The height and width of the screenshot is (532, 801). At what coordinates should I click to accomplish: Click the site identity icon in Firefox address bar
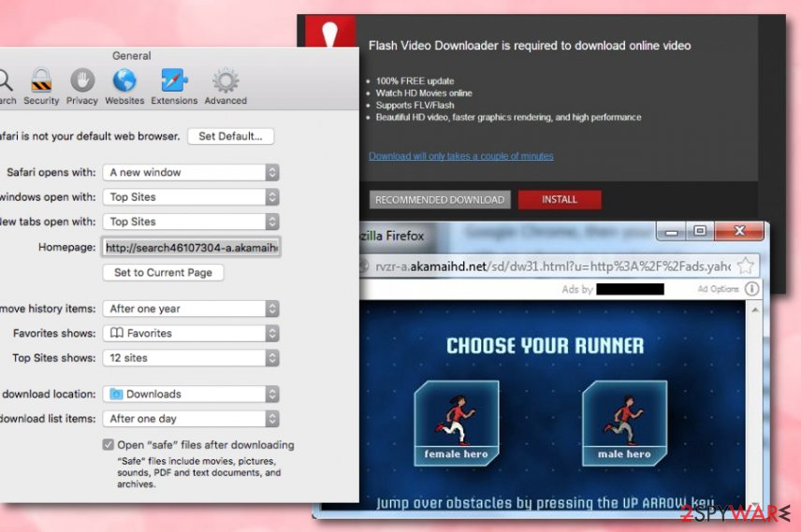tap(364, 266)
